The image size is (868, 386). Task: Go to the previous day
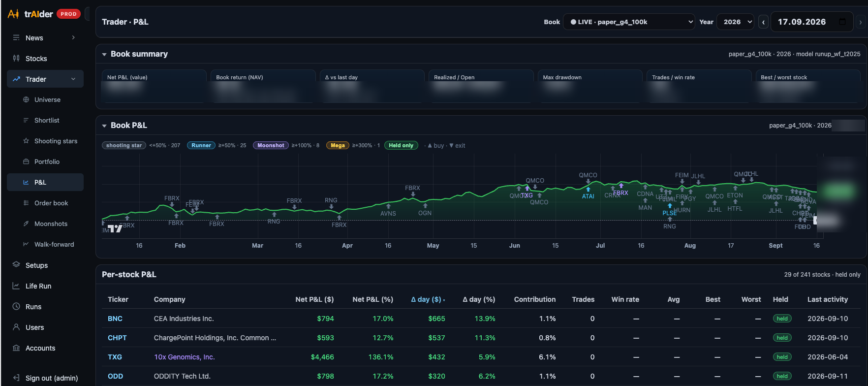pyautogui.click(x=763, y=22)
